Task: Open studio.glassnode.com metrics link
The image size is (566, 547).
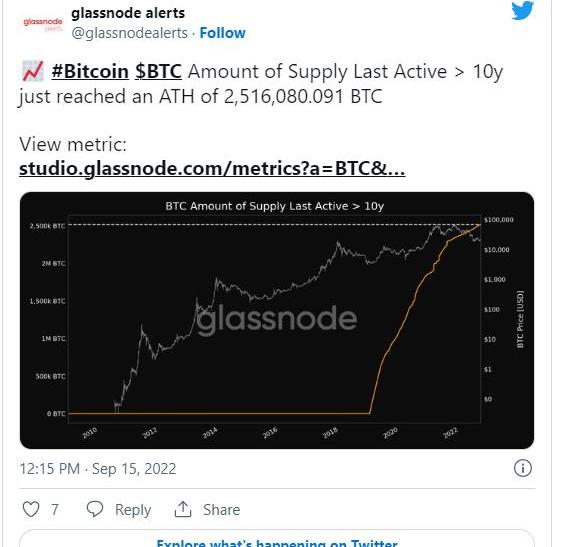Action: [x=212, y=168]
